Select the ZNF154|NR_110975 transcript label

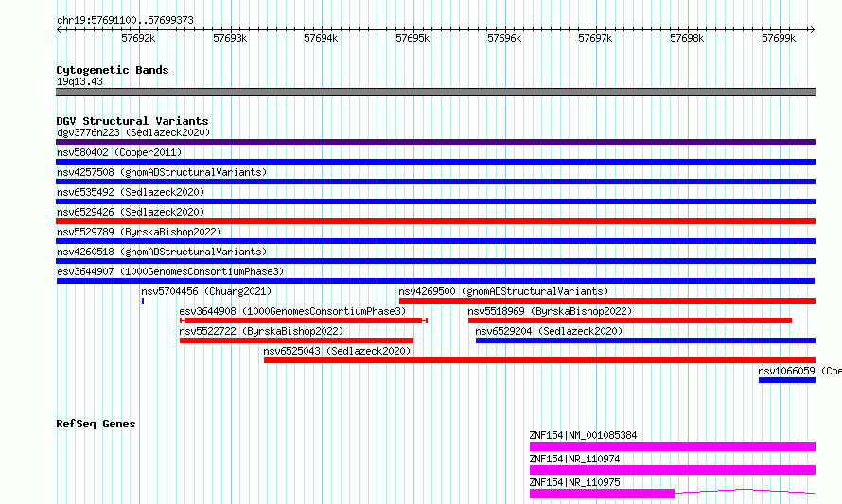click(x=574, y=482)
